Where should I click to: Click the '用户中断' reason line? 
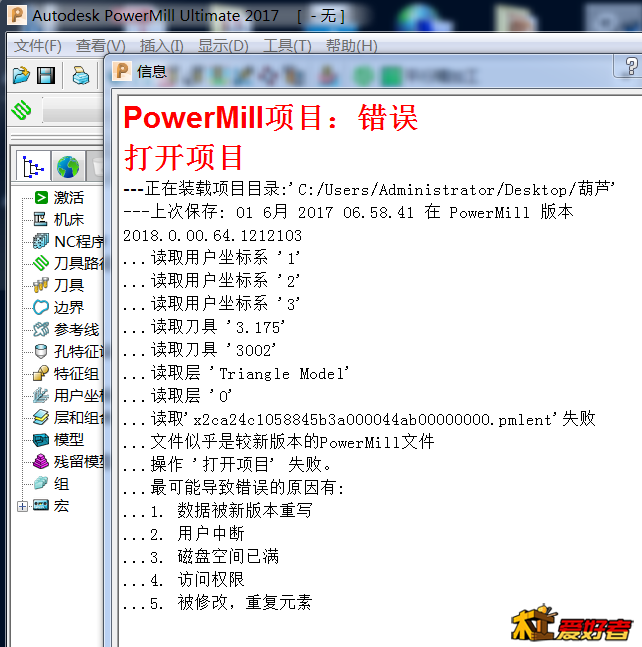(184, 534)
